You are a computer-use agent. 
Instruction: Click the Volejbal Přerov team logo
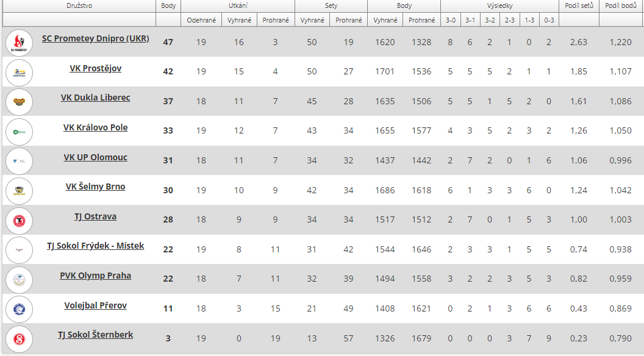20,309
